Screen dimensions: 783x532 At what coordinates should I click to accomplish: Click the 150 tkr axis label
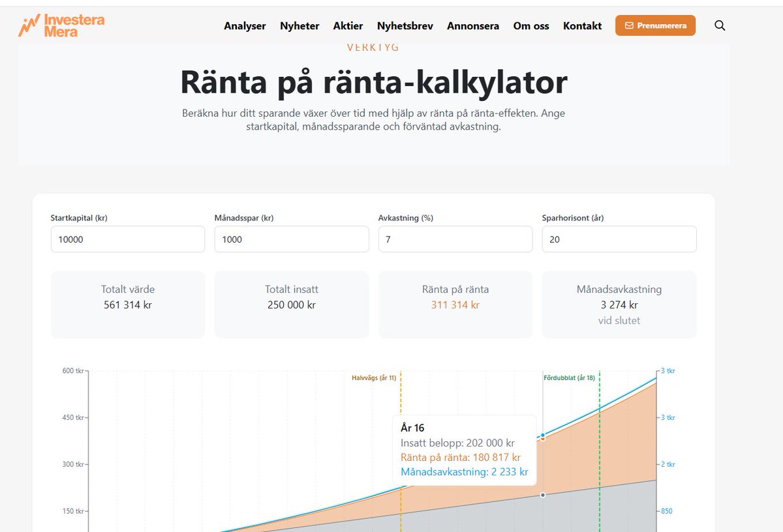point(73,512)
